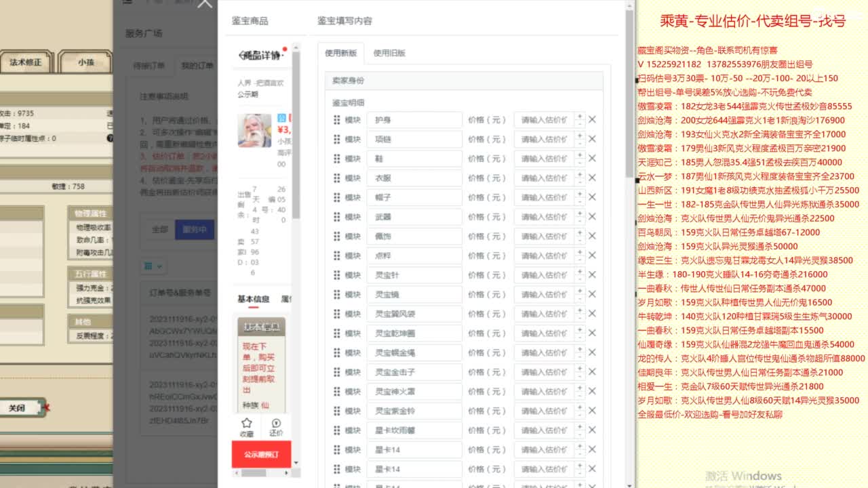Edit module name field 佩饰
Screen dimensions: 868x488
(414, 237)
